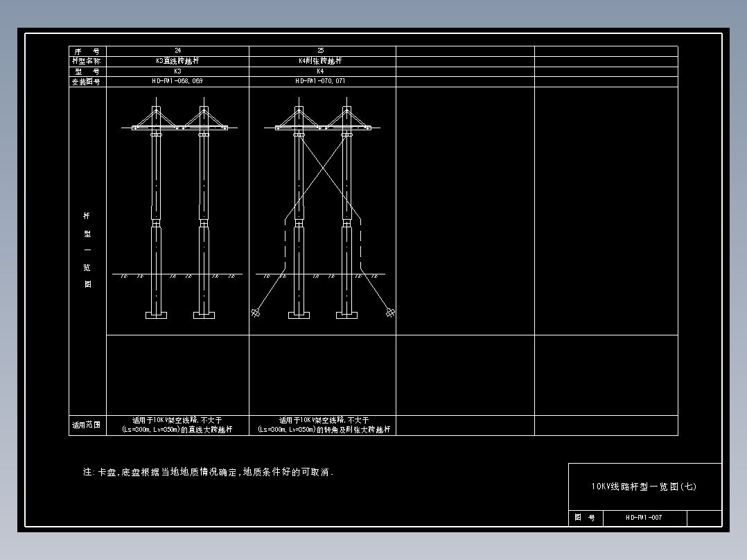Select the sequence number '25' cell
Image resolution: width=747 pixels, height=560 pixels.
coord(321,51)
